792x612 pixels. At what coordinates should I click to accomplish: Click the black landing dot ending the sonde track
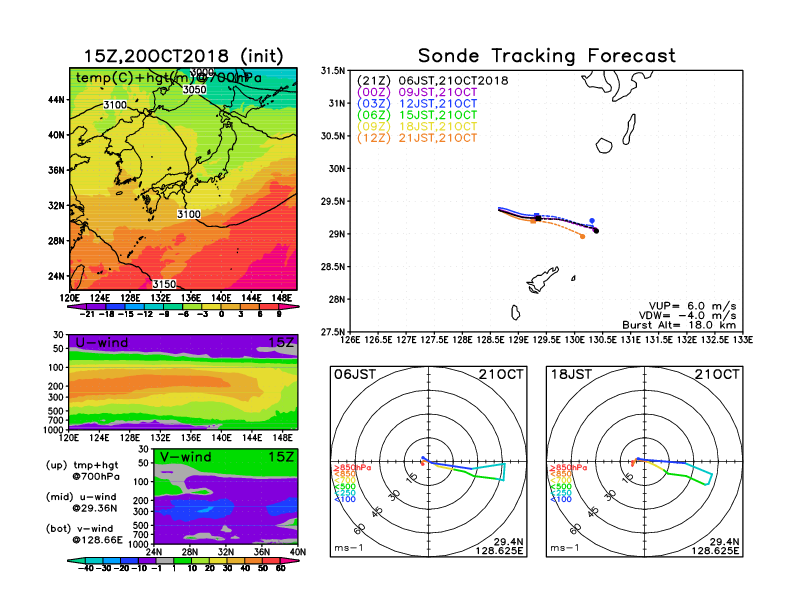click(x=597, y=231)
